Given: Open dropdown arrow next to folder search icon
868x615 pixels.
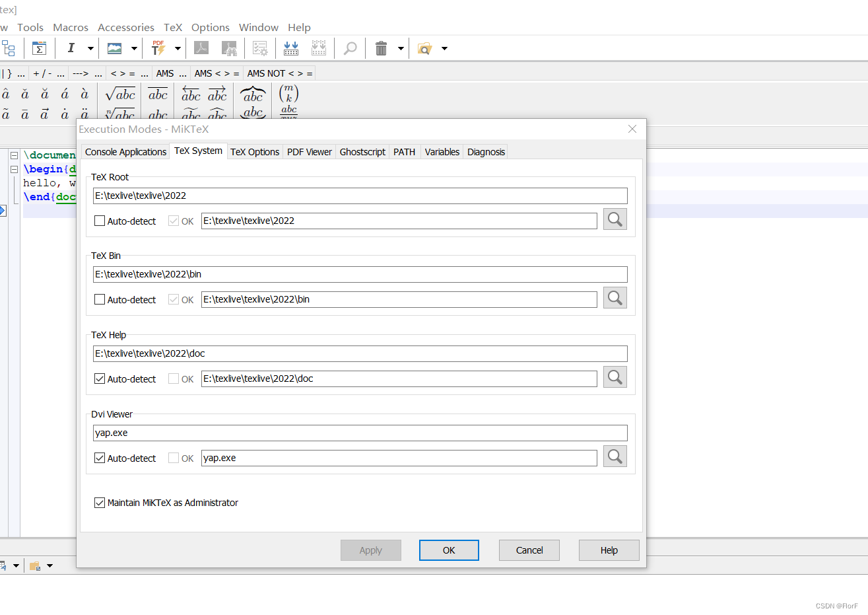Looking at the screenshot, I should [x=444, y=48].
